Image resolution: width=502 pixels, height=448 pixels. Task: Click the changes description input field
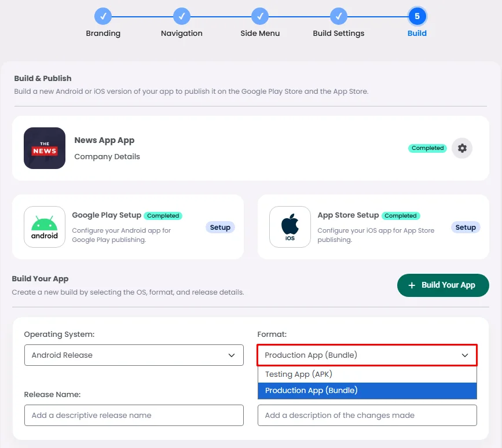367,415
